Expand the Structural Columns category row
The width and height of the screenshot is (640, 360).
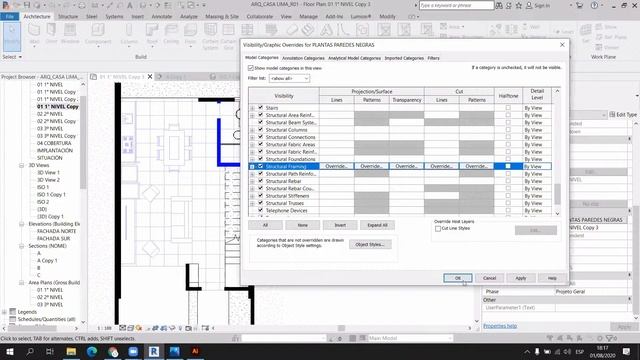click(x=252, y=130)
